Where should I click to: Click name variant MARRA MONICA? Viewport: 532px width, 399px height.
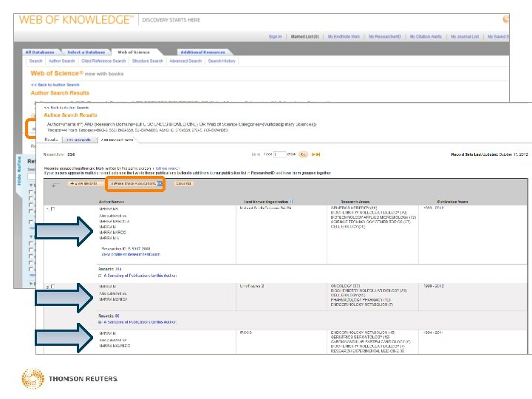point(113,299)
